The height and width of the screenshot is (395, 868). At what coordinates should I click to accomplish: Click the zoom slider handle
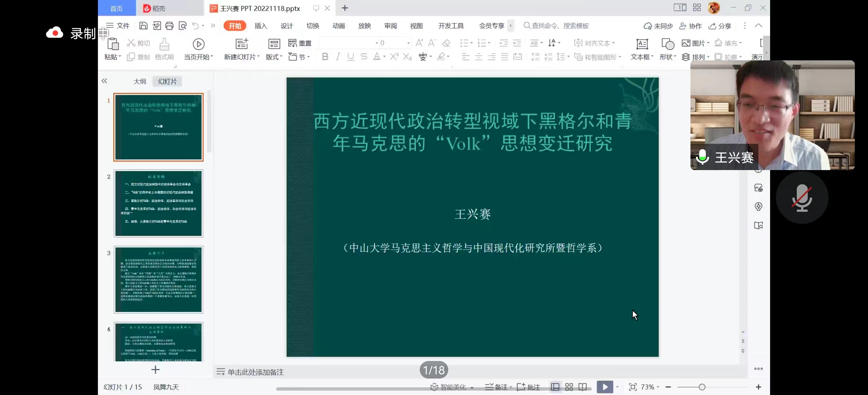(x=702, y=387)
